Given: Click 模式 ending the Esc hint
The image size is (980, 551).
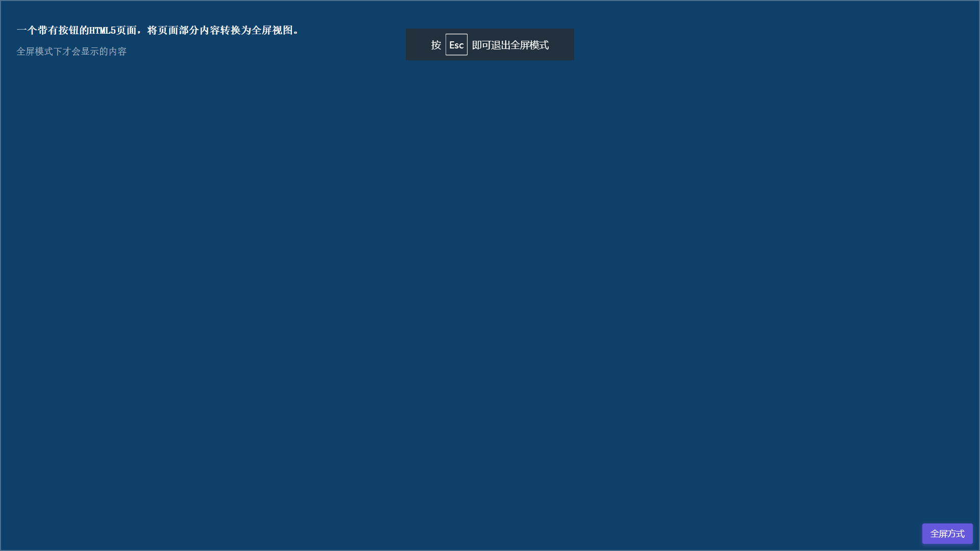Looking at the screenshot, I should pyautogui.click(x=539, y=45).
